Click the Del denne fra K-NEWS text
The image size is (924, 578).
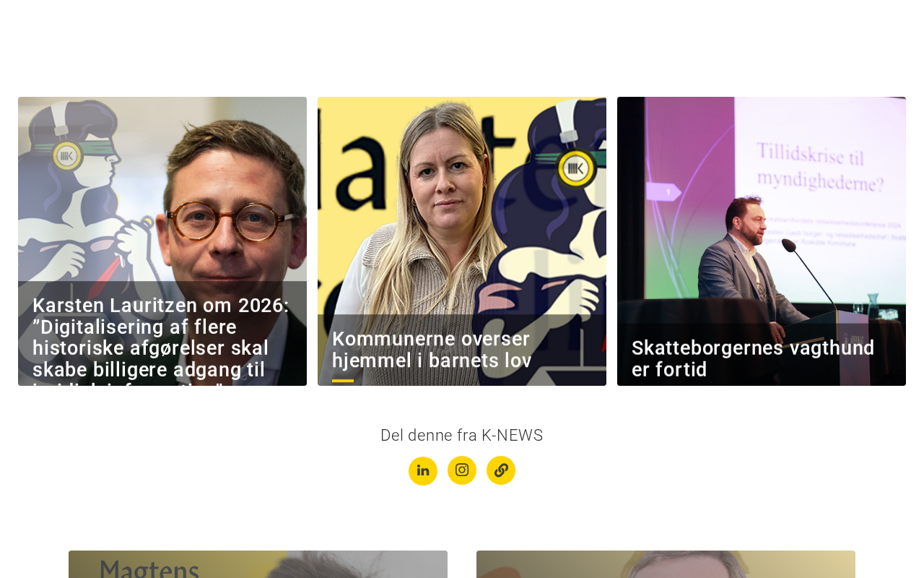click(462, 435)
